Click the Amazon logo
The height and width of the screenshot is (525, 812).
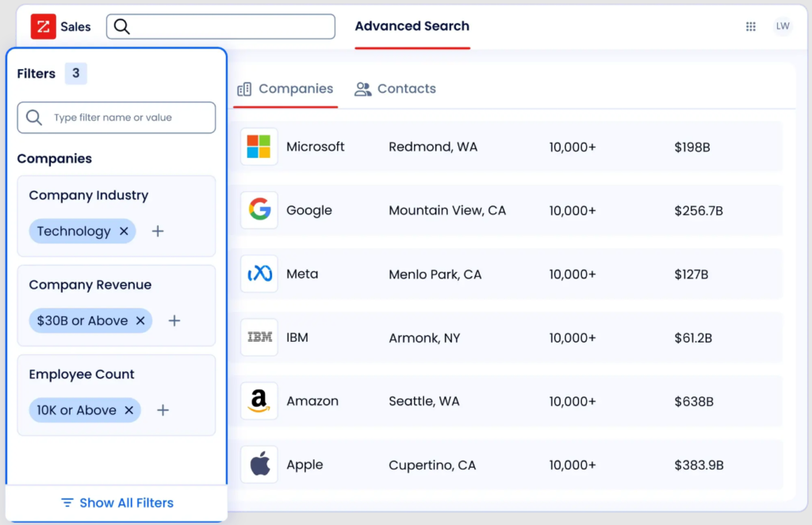259,400
